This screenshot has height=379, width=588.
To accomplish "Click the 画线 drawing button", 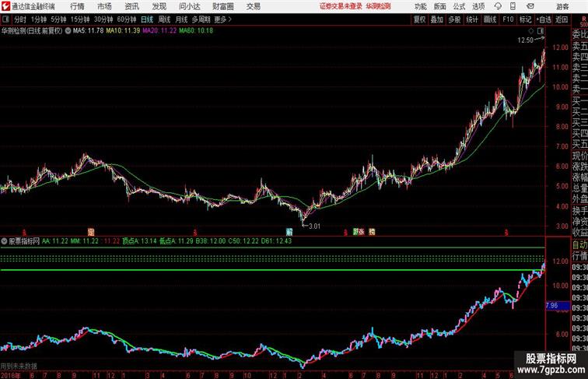I will pos(490,19).
